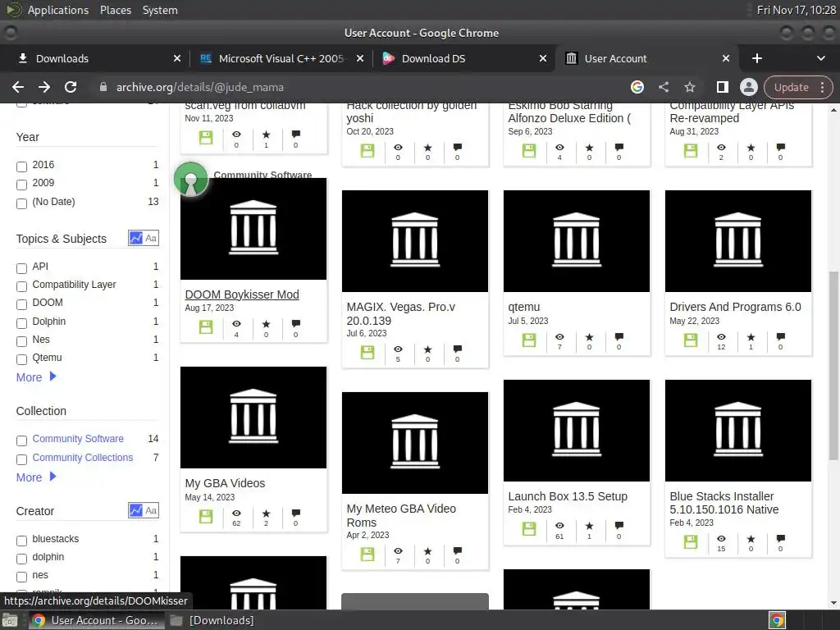The height and width of the screenshot is (630, 840).
Task: Open Drivers And Programs 6.0 title
Action: coord(735,307)
